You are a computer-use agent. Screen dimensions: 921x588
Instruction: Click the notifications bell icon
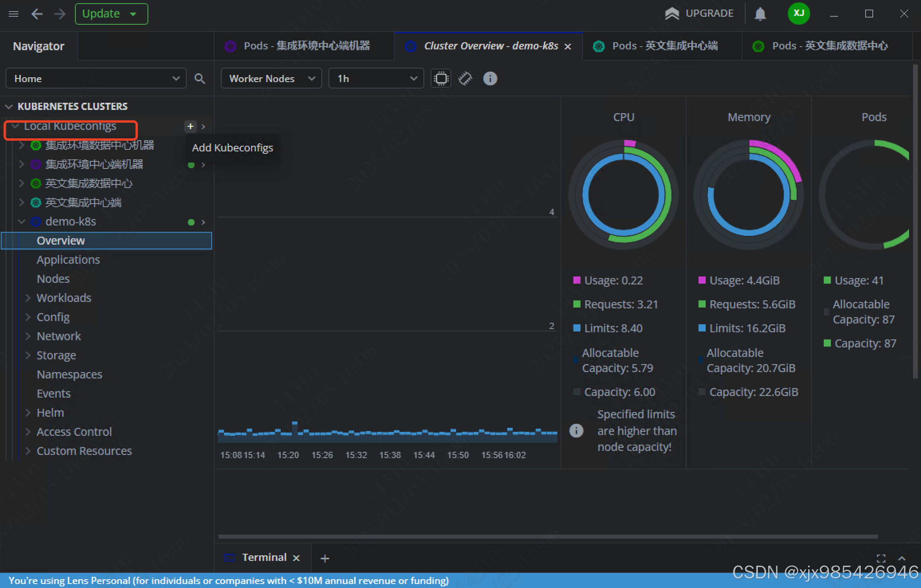[x=760, y=14]
